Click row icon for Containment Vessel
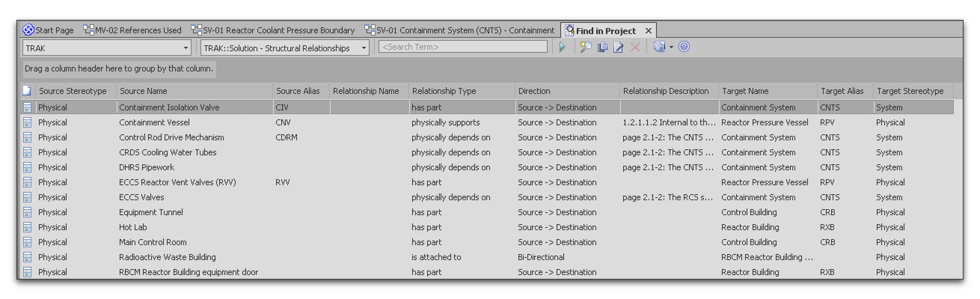Image resolution: width=980 pixels, height=299 pixels. [27, 122]
